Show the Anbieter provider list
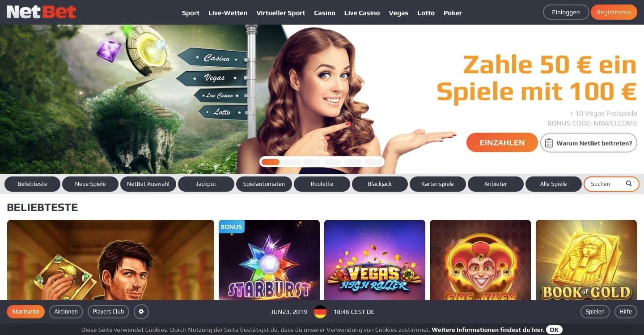Image resolution: width=644 pixels, height=335 pixels. 496,184
